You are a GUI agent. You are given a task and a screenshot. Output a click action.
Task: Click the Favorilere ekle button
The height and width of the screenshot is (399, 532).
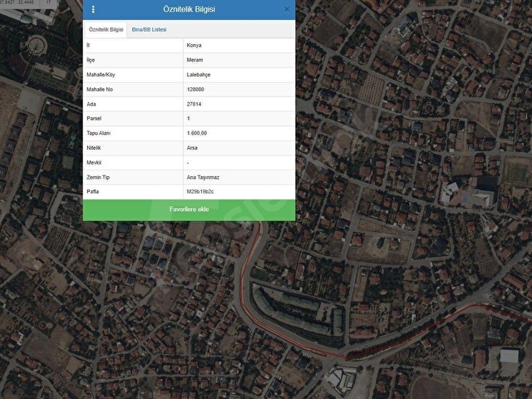click(x=189, y=209)
